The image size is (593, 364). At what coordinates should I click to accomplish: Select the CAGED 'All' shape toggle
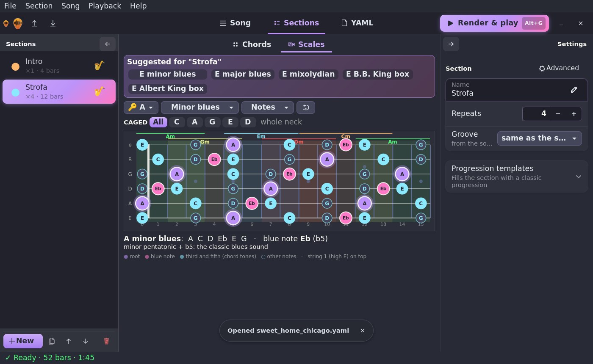[158, 122]
